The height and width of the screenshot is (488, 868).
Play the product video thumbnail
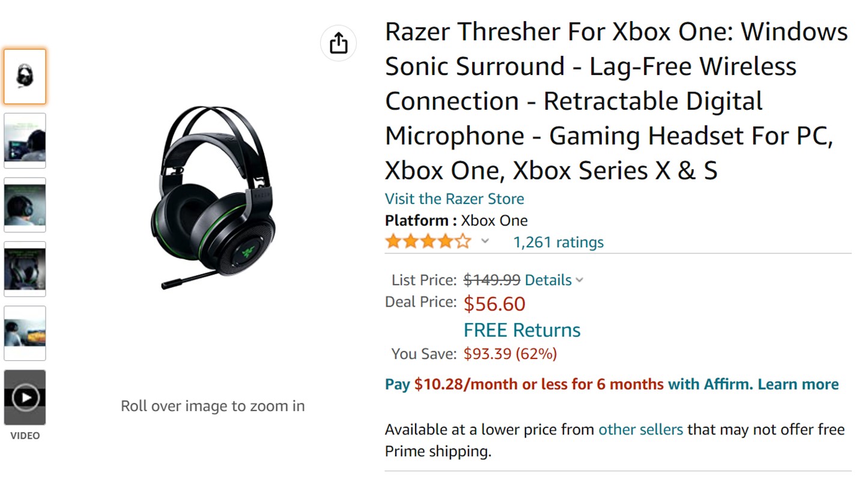pyautogui.click(x=25, y=397)
